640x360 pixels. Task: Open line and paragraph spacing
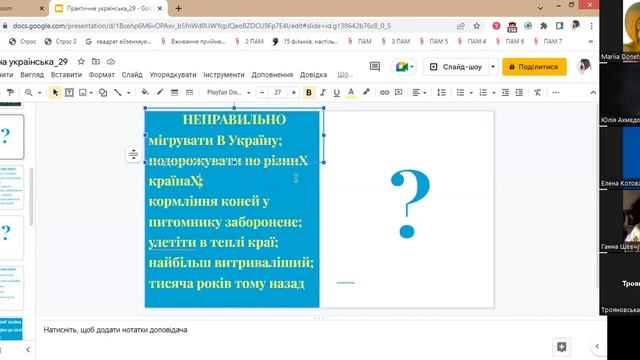[x=441, y=93]
